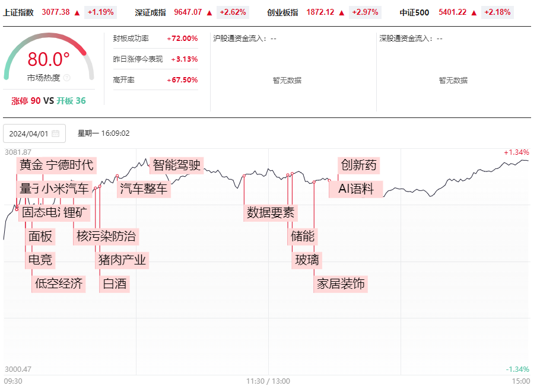540x392 pixels.
Task: Click the 封板成功率 +72.00% row
Action: [155, 39]
